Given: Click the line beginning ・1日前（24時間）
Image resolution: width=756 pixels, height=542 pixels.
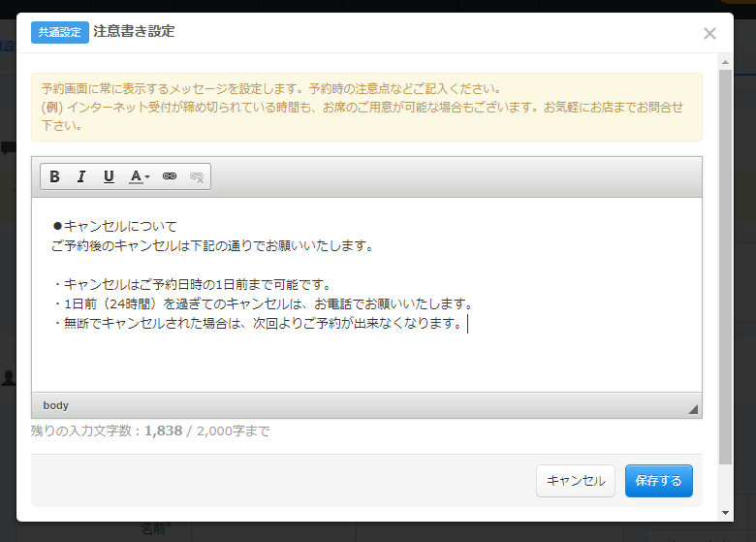Looking at the screenshot, I should click(x=262, y=303).
